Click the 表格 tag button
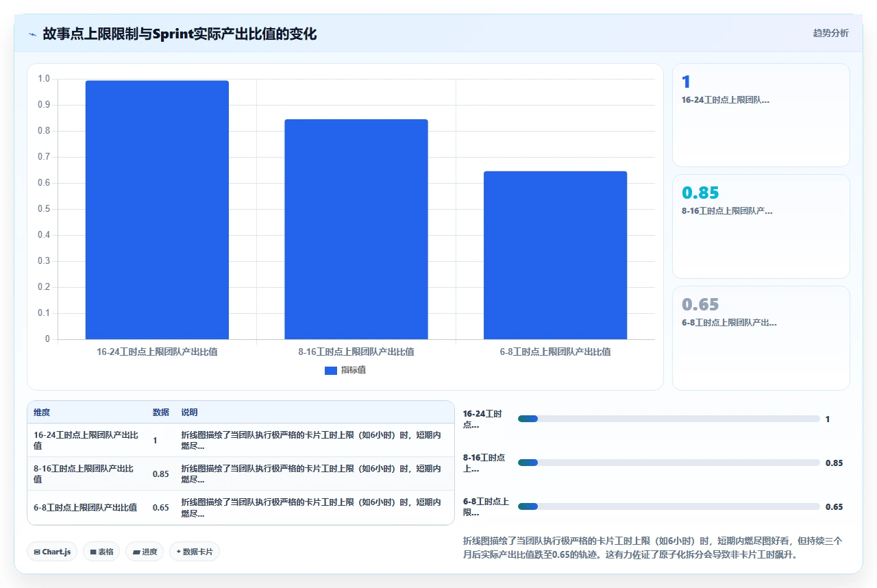Image resolution: width=877 pixels, height=588 pixels. 101,552
